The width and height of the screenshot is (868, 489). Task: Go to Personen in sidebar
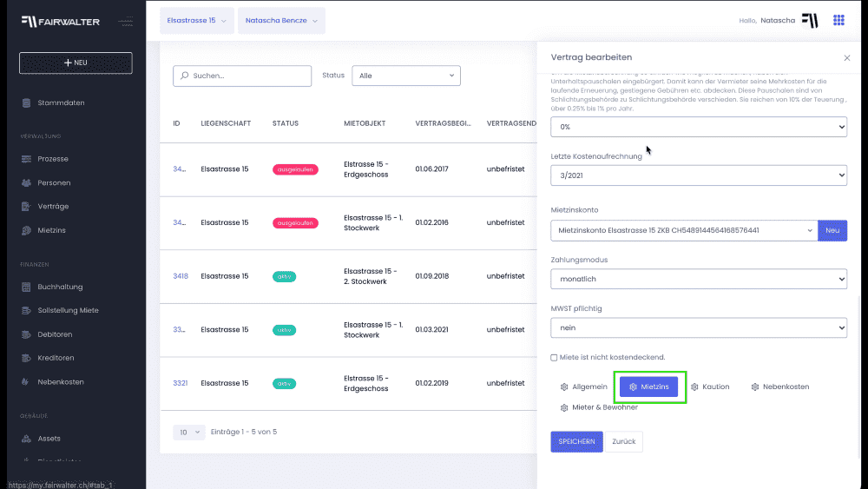(x=54, y=183)
